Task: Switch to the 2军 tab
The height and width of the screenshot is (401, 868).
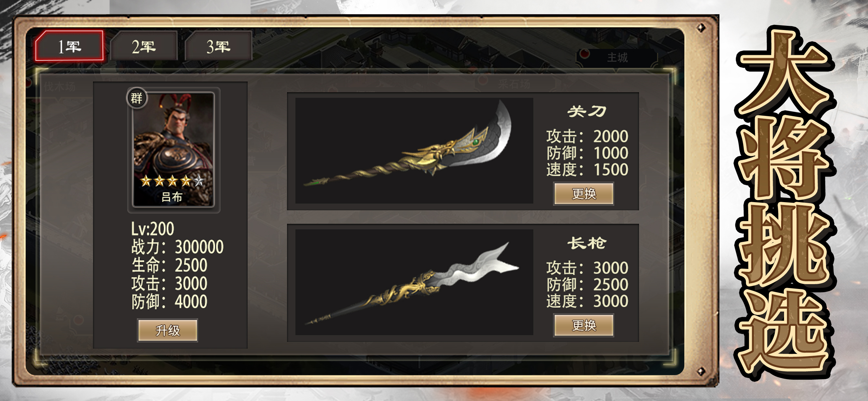Action: [x=144, y=46]
